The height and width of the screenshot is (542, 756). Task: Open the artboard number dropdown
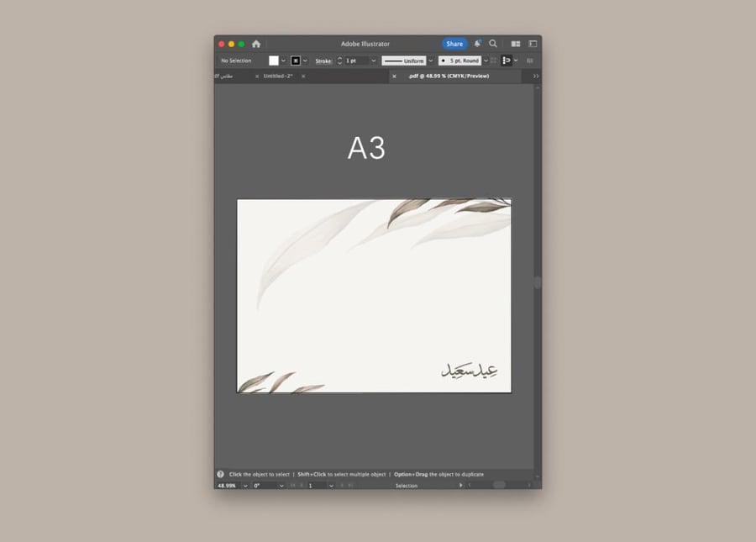(x=331, y=486)
